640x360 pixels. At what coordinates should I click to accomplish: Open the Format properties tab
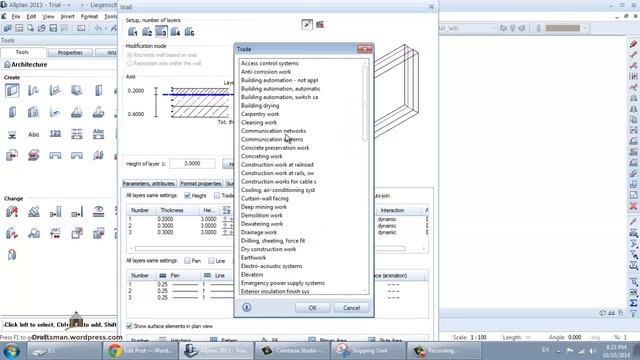tap(201, 184)
